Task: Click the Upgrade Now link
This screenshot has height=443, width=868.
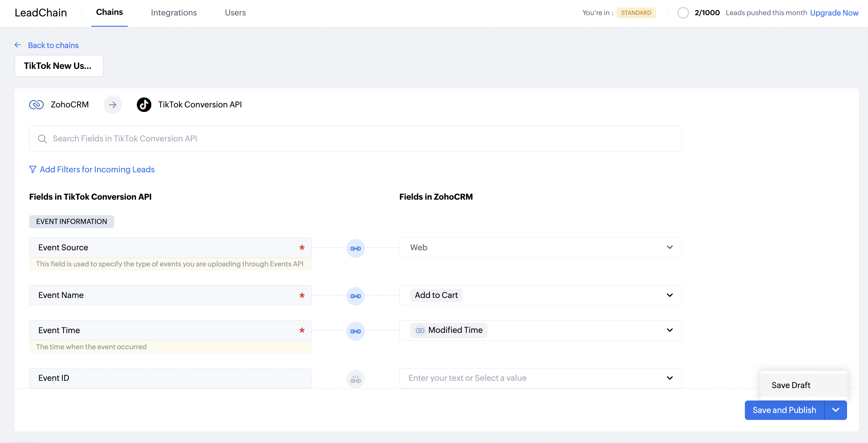Action: coord(834,13)
